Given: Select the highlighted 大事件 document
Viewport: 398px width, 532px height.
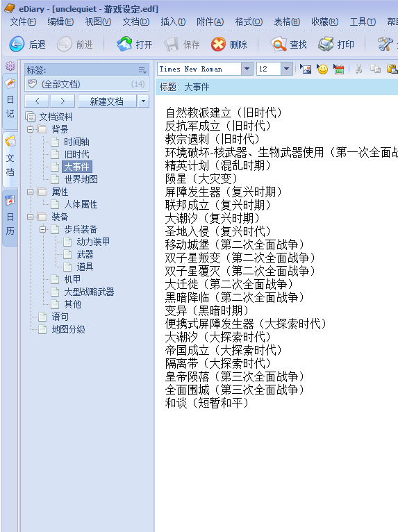Looking at the screenshot, I should (76, 167).
